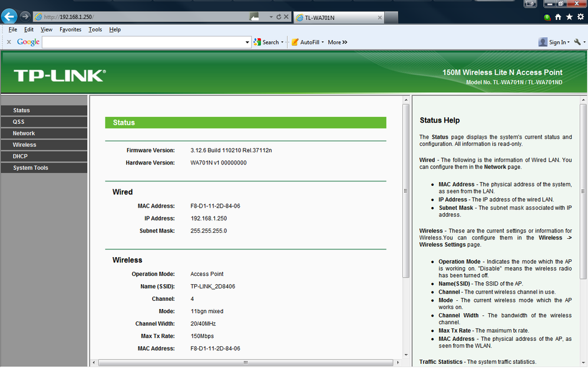Click the main panel scroll up arrow
Image resolution: width=588 pixels, height=368 pixels.
tap(406, 100)
